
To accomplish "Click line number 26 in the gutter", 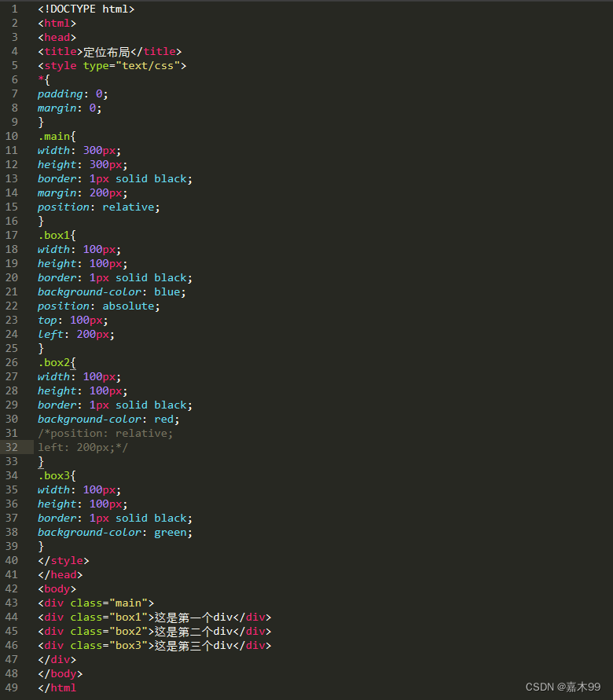I will pyautogui.click(x=12, y=362).
